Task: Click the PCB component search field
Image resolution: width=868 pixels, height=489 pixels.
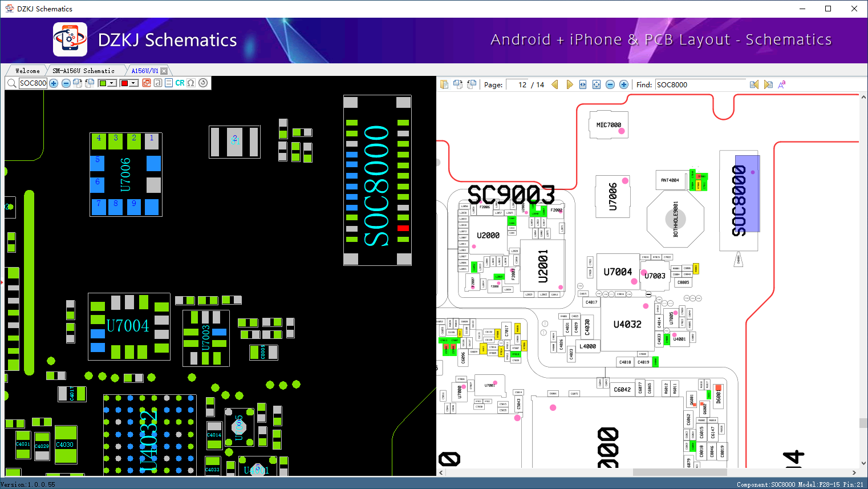Action: point(33,83)
